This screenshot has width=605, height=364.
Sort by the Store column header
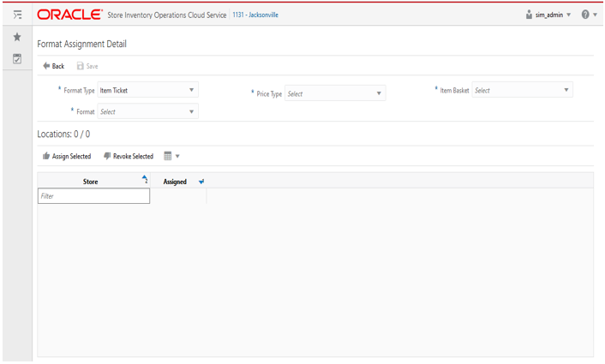click(x=90, y=182)
